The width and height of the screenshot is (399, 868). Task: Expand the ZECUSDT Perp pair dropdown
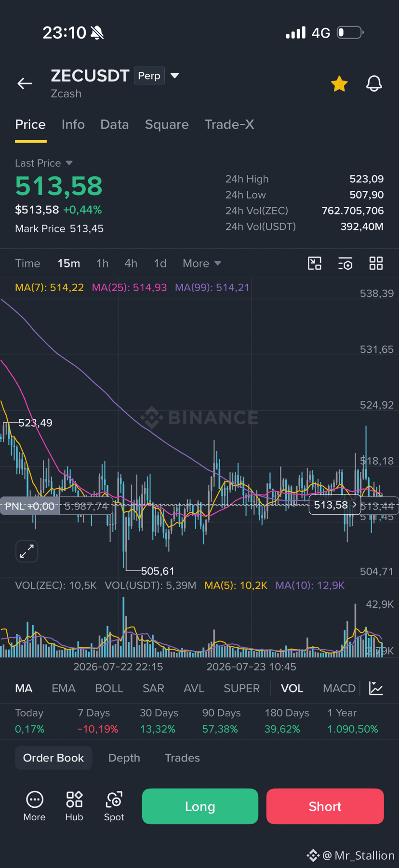pyautogui.click(x=175, y=76)
